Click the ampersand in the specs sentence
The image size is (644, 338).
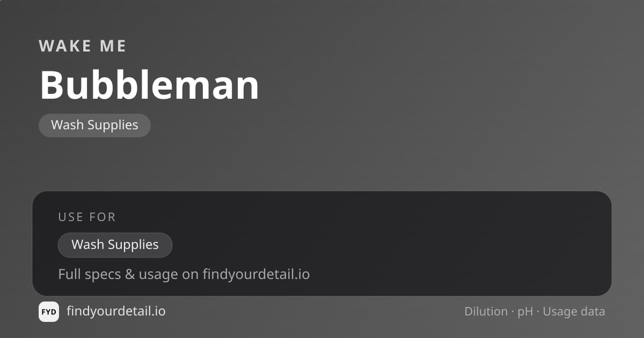point(130,274)
